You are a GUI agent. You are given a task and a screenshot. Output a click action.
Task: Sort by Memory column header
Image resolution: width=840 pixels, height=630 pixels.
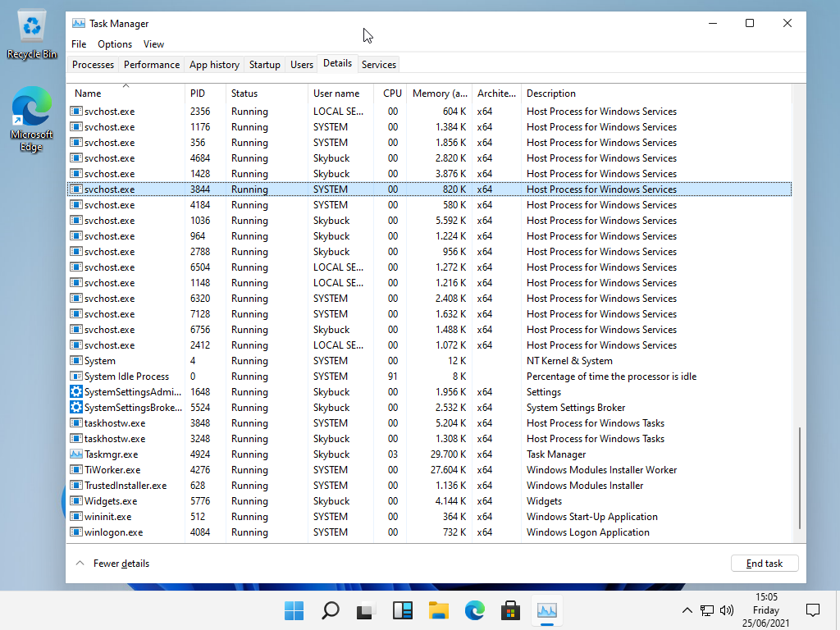pyautogui.click(x=439, y=94)
